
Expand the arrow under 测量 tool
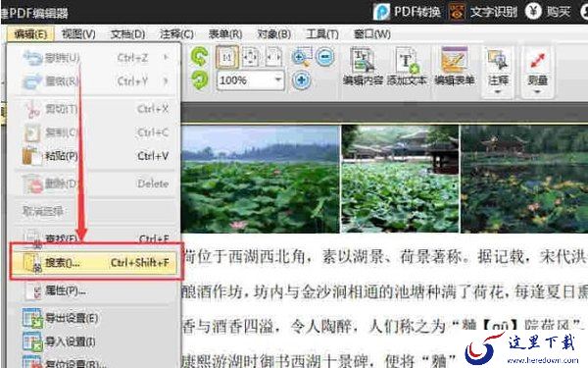point(537,92)
